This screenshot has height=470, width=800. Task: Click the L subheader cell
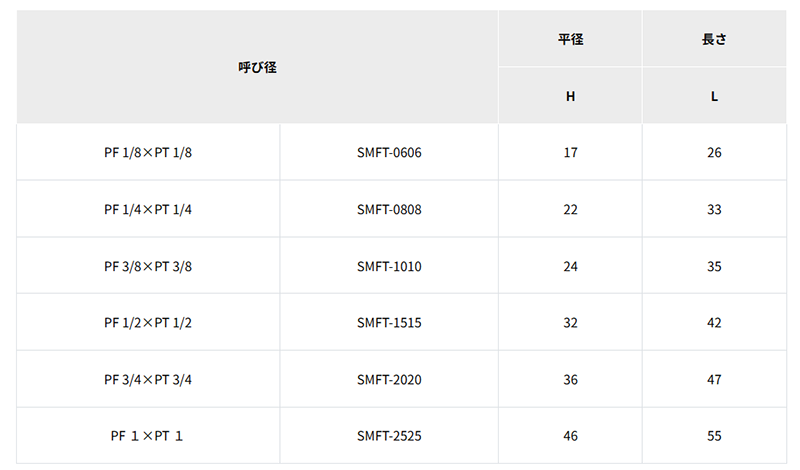(714, 96)
